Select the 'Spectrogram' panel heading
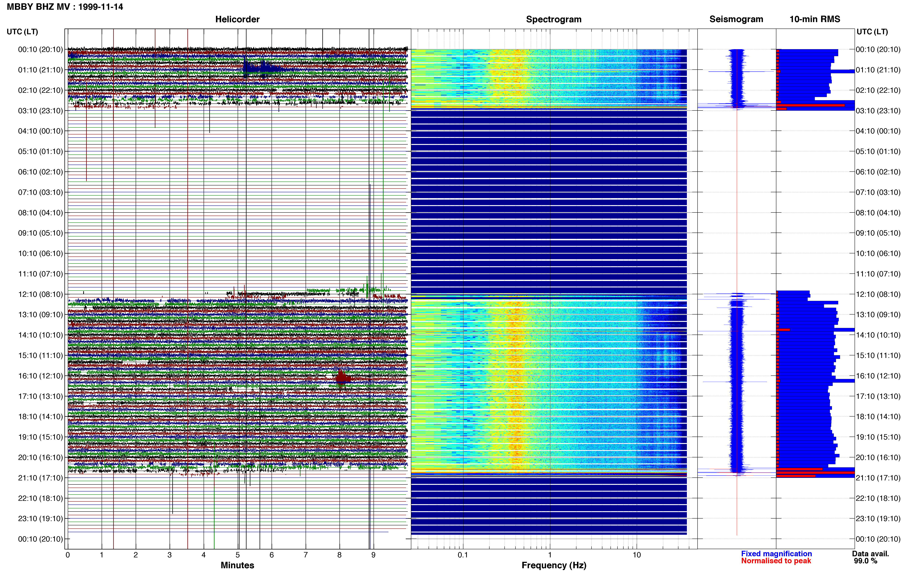This screenshot has height=578, width=924. click(x=554, y=19)
